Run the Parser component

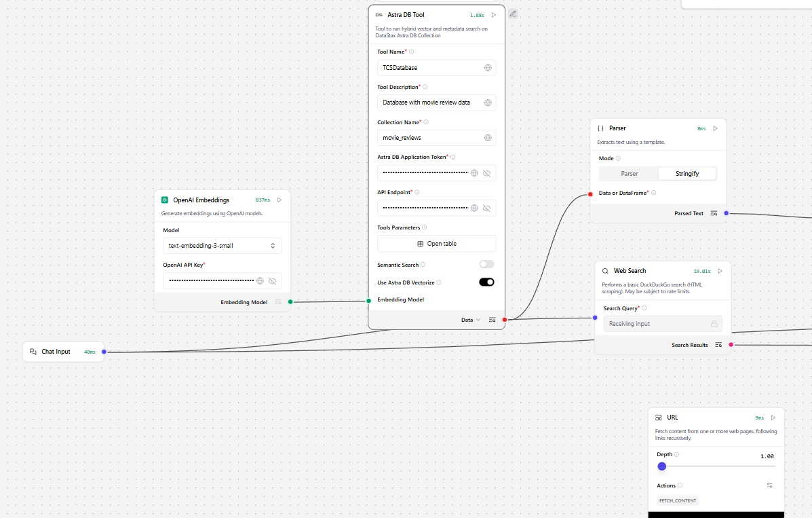pyautogui.click(x=715, y=128)
